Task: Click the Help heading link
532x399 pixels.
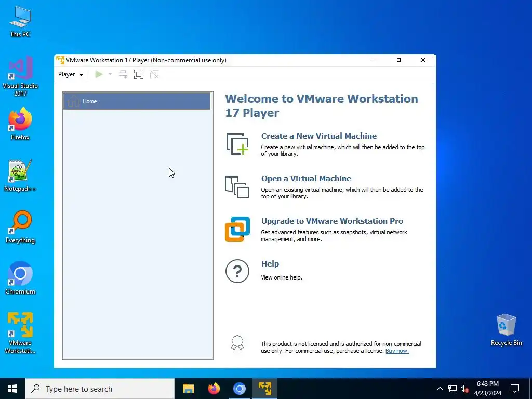Action: click(270, 263)
